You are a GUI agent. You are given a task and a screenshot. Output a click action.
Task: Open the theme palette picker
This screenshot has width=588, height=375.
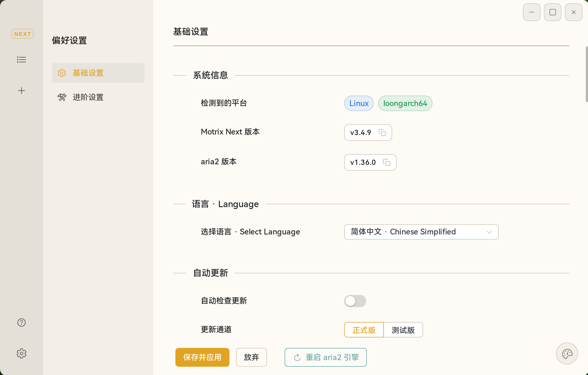click(568, 353)
